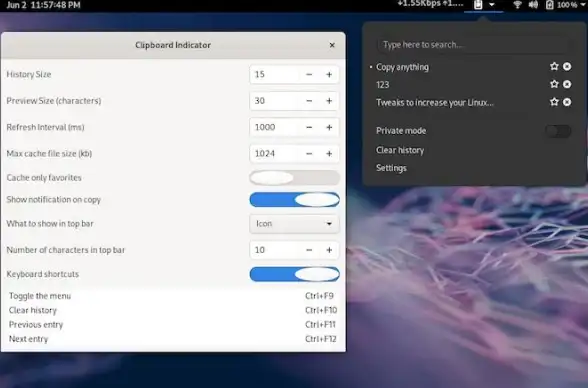Click the Ctrl+F9 shortcut value
The image size is (588, 388).
click(319, 296)
